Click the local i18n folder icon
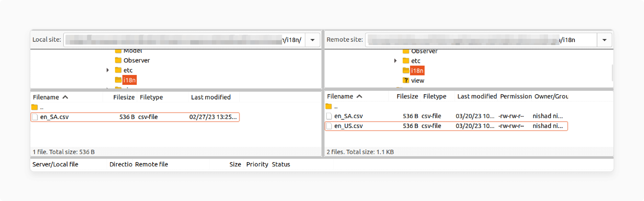Screen dimensions: 644x201 [x=118, y=80]
